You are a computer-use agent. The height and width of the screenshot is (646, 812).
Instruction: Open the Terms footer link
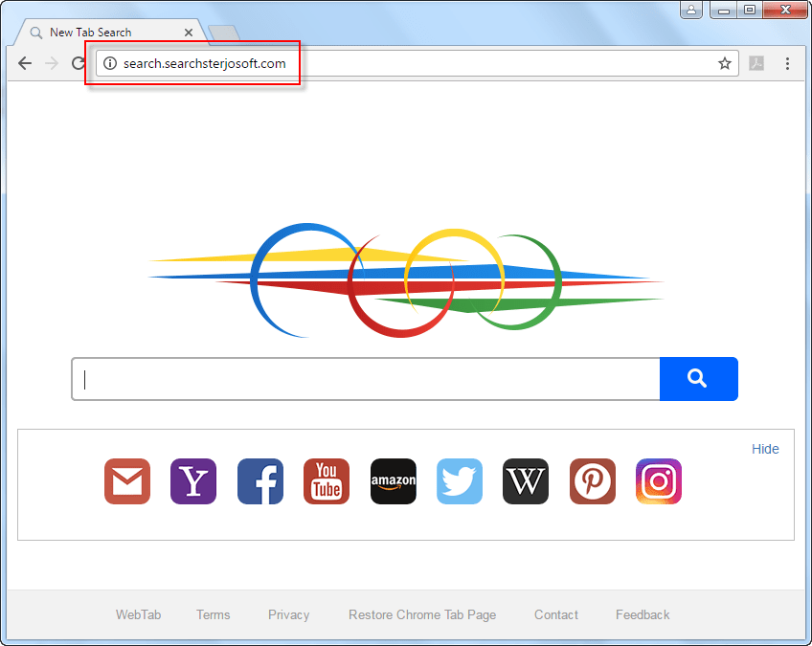[x=213, y=615]
